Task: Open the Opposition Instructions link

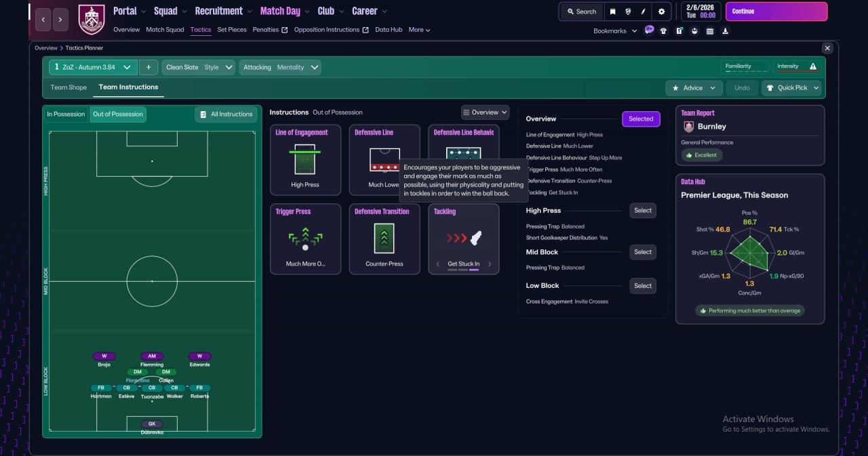Action: pyautogui.click(x=331, y=30)
